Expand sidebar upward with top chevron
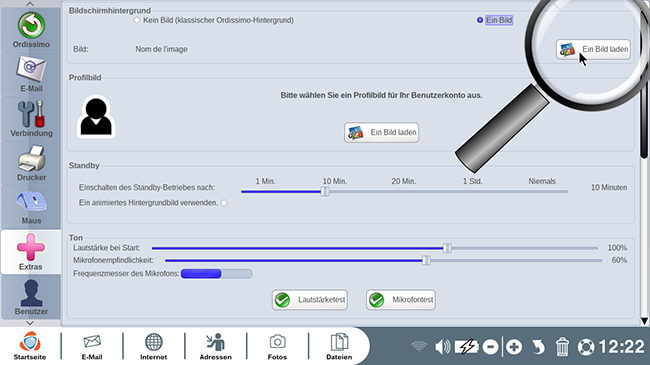650x365 pixels. pyautogui.click(x=30, y=4)
